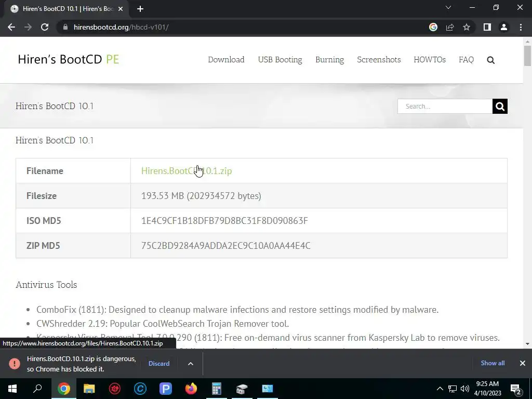Download Hirens.BootCD.10.1.zip link
The height and width of the screenshot is (399, 532).
coord(187,170)
